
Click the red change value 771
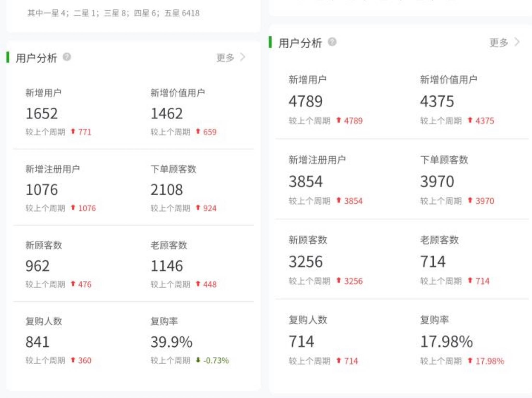(85, 132)
